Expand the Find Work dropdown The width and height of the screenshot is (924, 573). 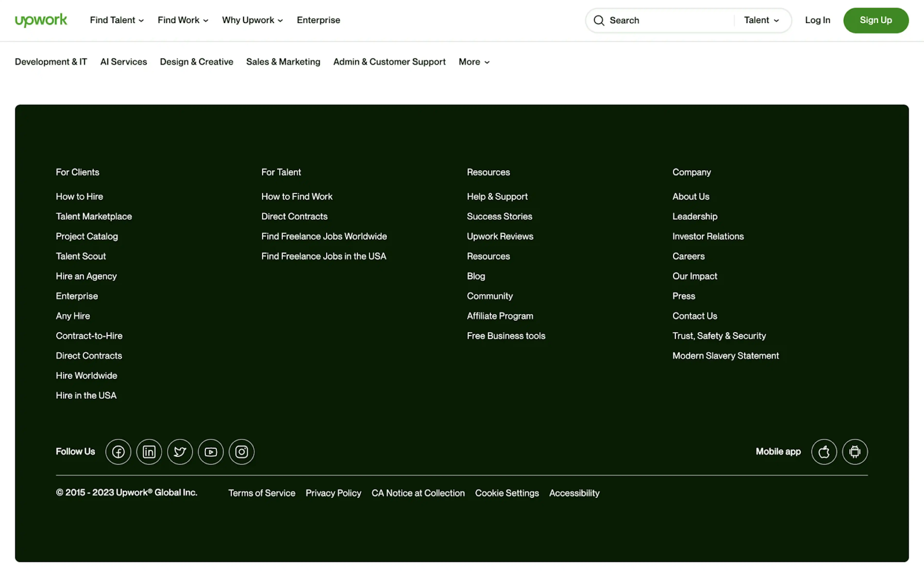183,20
